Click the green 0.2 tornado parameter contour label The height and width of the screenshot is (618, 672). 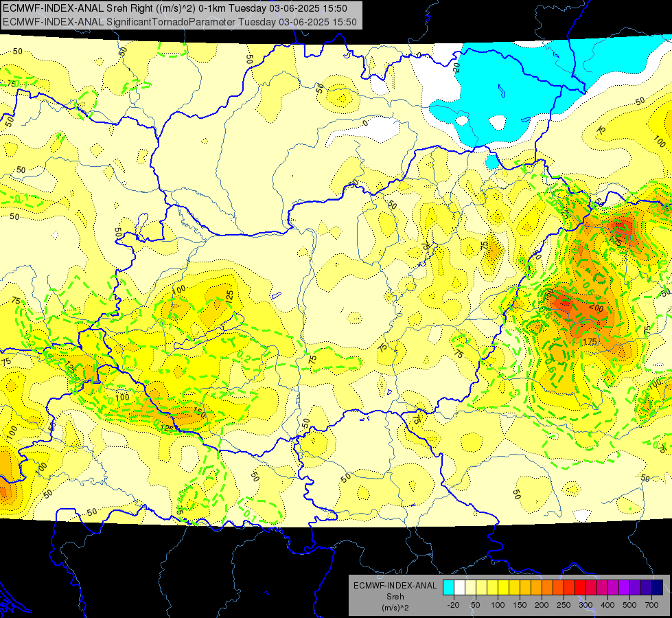tap(244, 356)
